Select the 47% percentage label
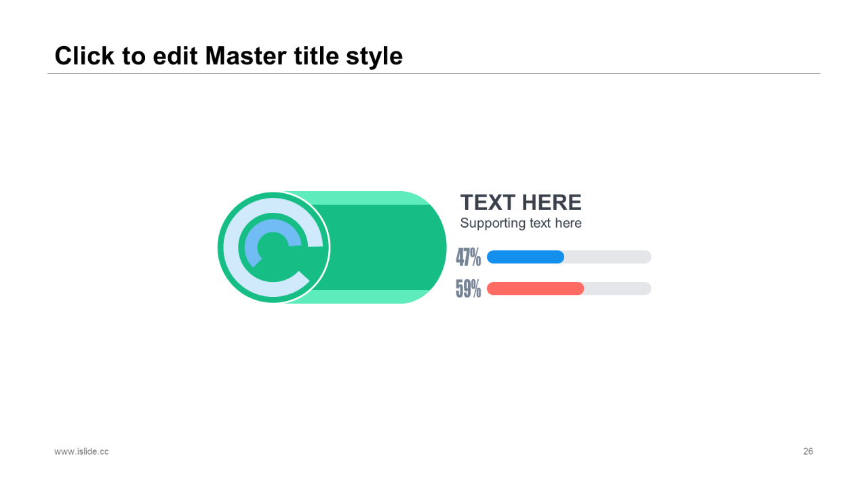The image size is (868, 488). click(x=469, y=257)
